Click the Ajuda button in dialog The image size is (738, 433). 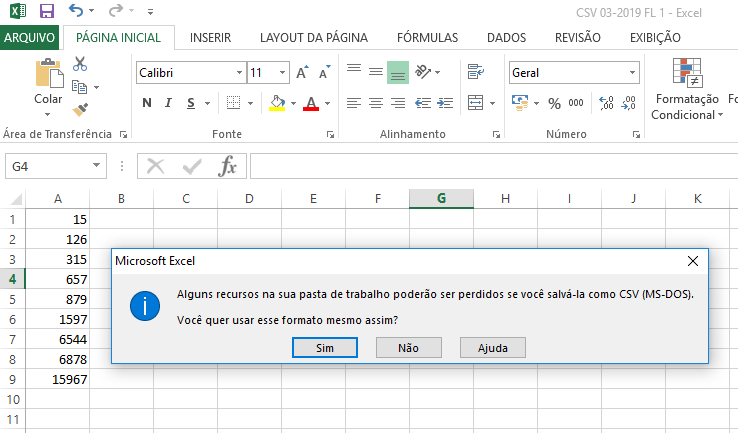pyautogui.click(x=493, y=348)
